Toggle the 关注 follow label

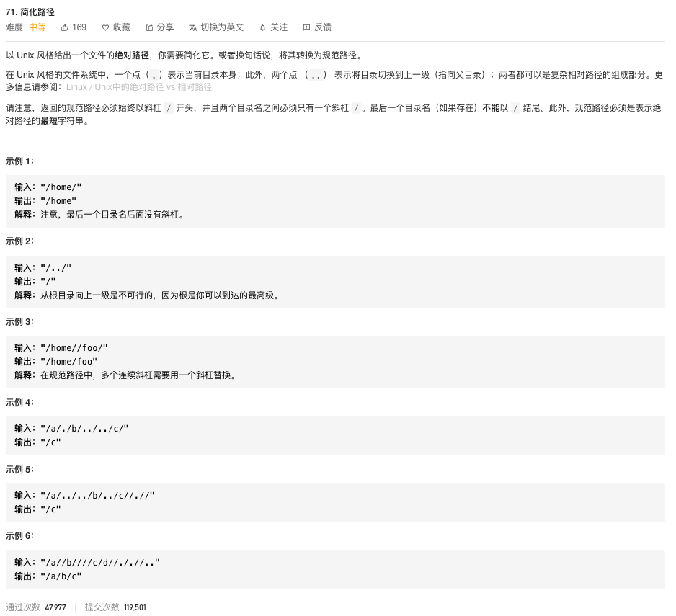click(x=279, y=27)
